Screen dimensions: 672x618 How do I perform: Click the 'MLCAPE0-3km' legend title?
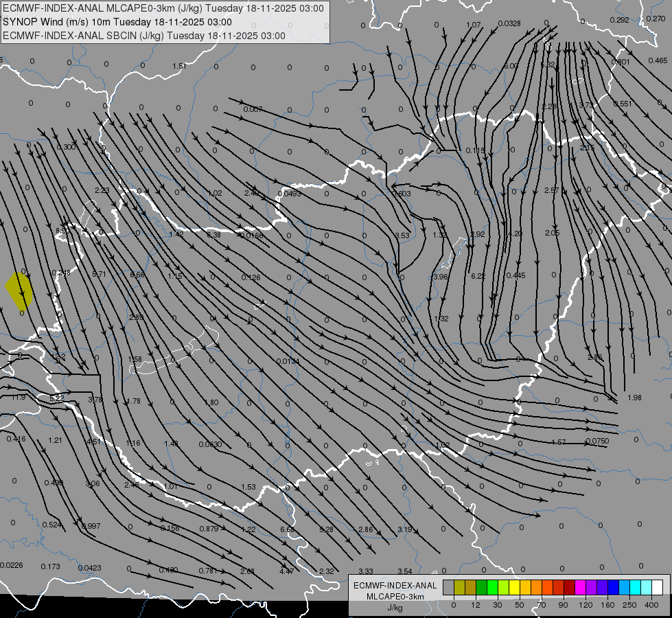tap(395, 597)
